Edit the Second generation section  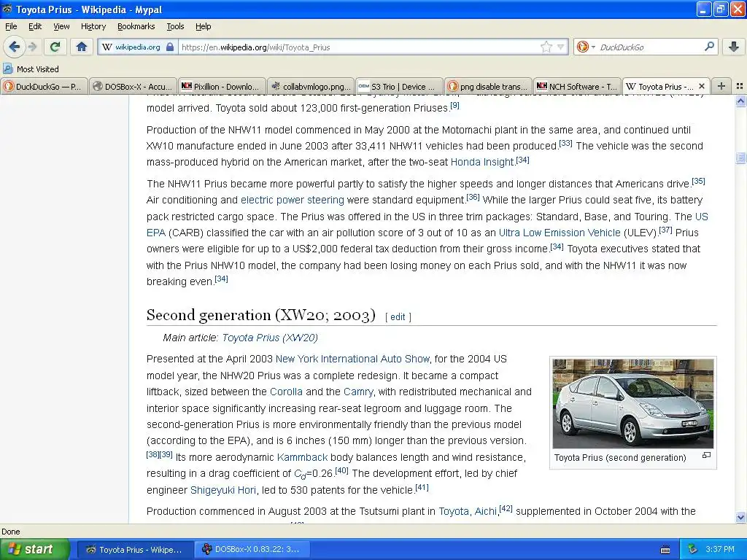[398, 317]
